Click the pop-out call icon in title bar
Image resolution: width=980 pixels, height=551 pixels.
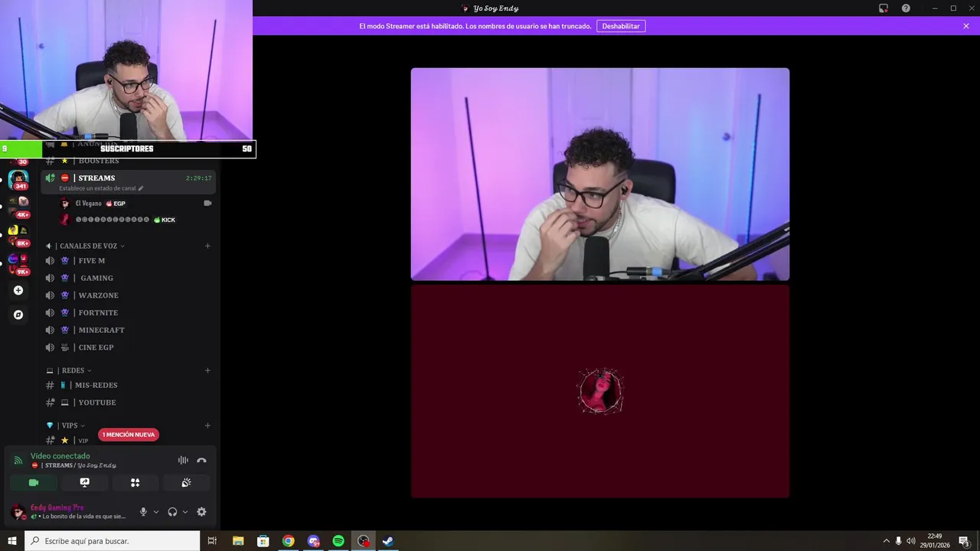tap(884, 8)
